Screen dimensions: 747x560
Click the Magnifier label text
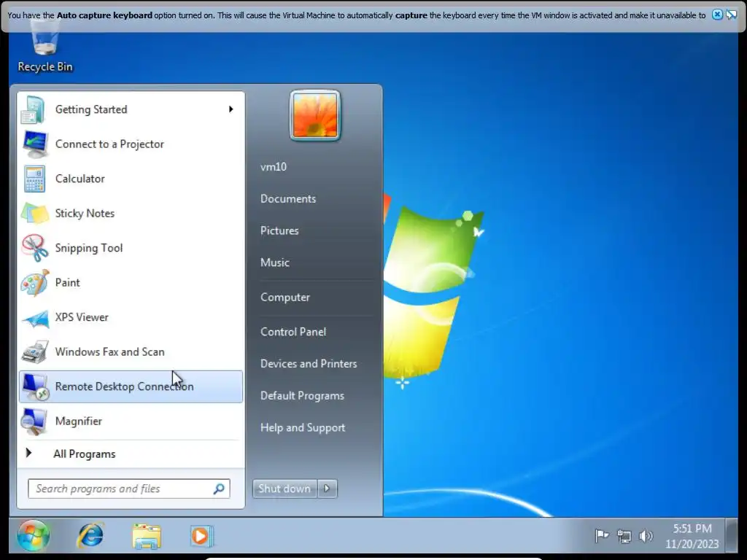pos(79,421)
